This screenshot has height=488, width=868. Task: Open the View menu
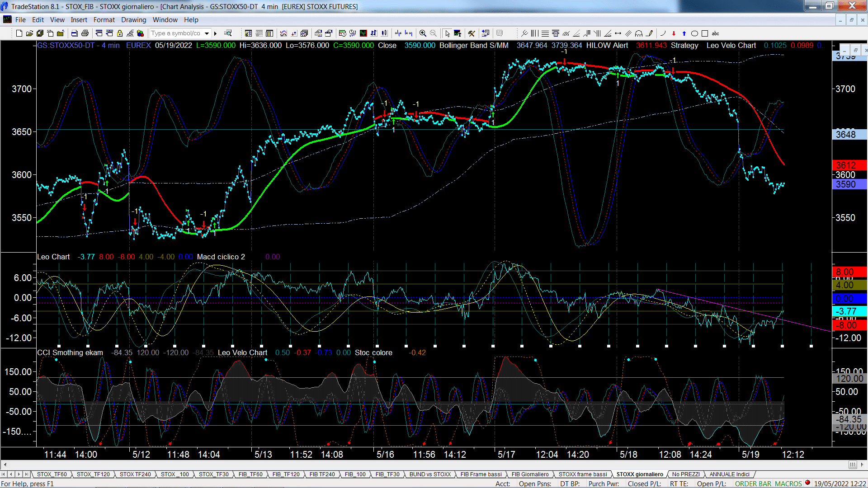tap(57, 20)
